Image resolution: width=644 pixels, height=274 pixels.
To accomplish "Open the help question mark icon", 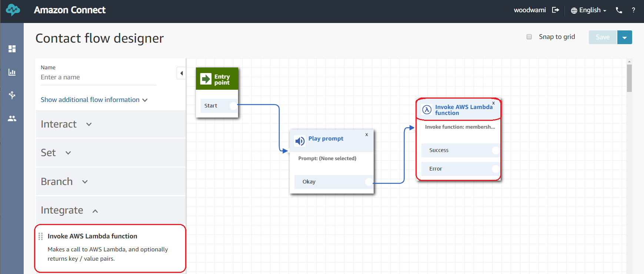I will point(634,10).
